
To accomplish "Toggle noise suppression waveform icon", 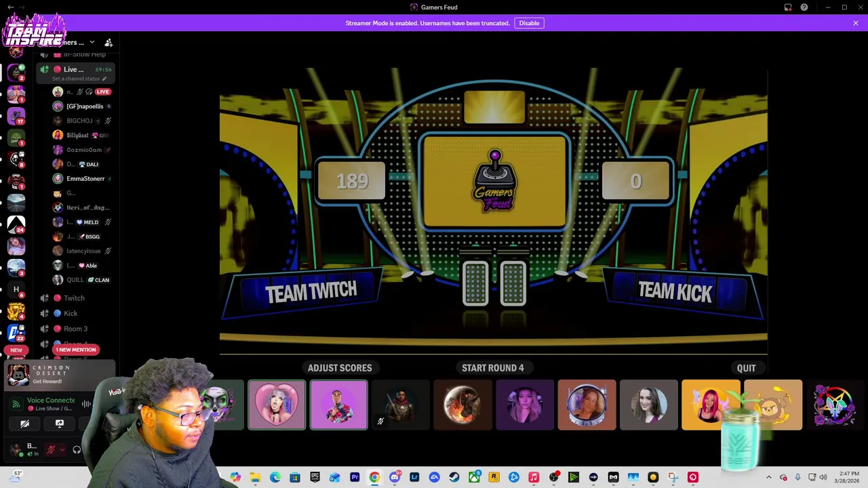I will pyautogui.click(x=87, y=404).
